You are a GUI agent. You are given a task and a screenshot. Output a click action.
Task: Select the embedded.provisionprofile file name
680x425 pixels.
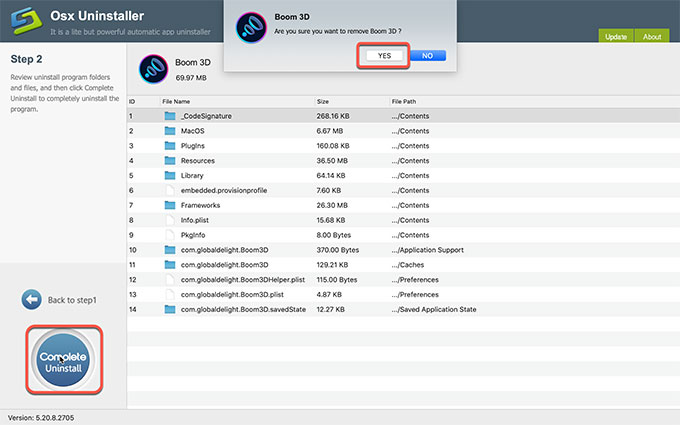click(x=224, y=190)
